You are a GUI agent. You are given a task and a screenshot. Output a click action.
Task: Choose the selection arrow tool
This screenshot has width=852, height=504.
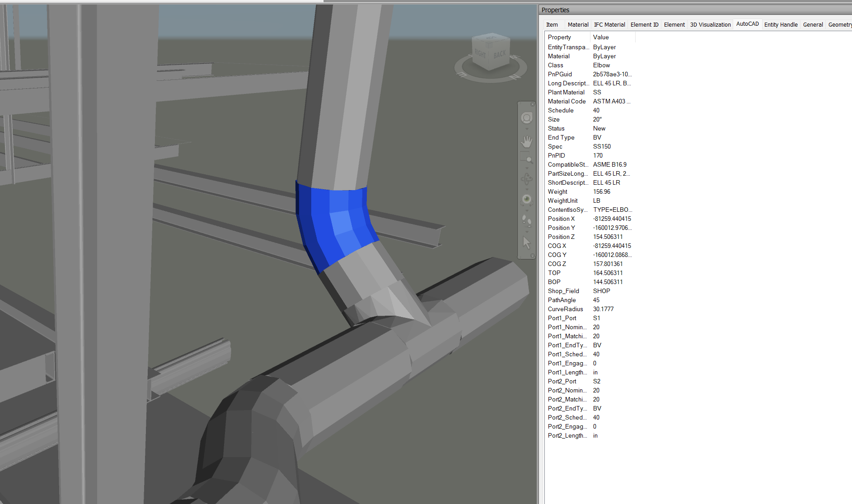click(526, 242)
